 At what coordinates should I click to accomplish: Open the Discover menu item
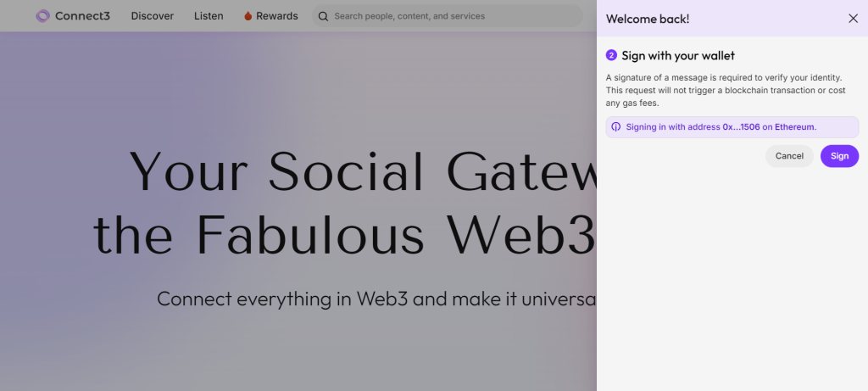coord(153,16)
